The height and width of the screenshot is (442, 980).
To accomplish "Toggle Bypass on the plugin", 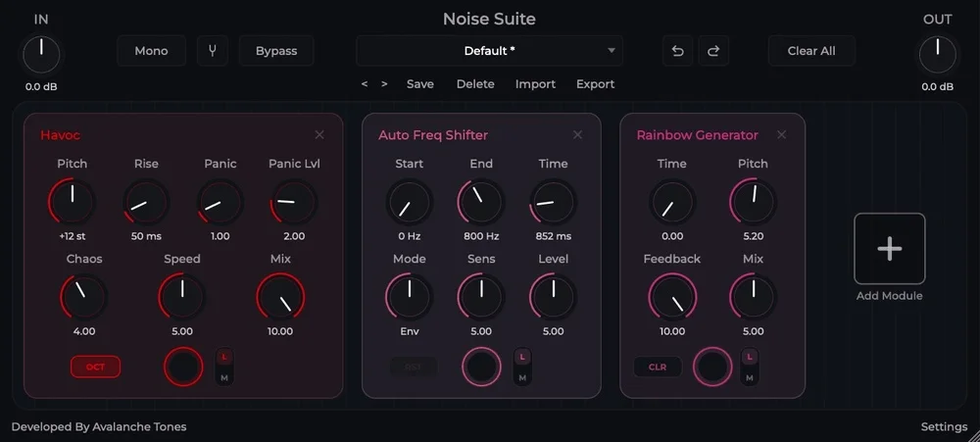I will (x=276, y=51).
